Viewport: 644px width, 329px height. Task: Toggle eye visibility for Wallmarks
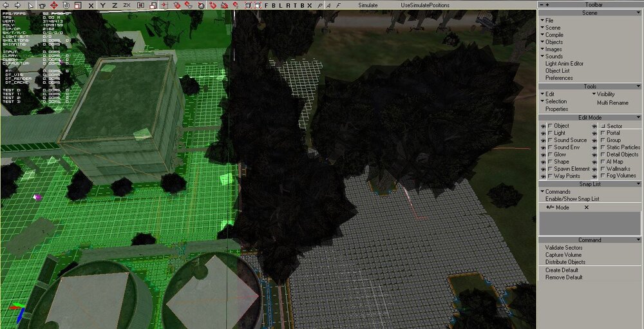[594, 169]
